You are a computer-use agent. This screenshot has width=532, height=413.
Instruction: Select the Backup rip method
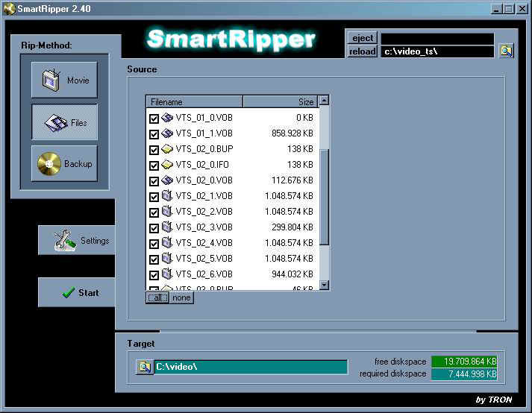[x=64, y=163]
